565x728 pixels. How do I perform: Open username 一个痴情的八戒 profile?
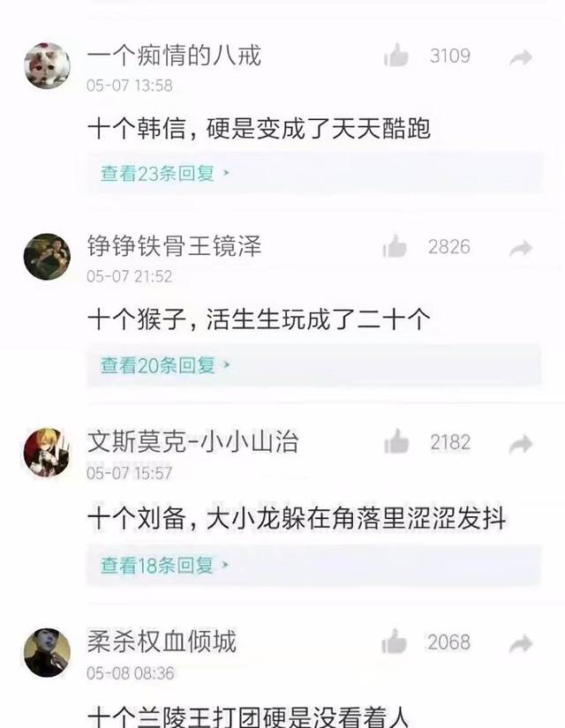coord(174,56)
